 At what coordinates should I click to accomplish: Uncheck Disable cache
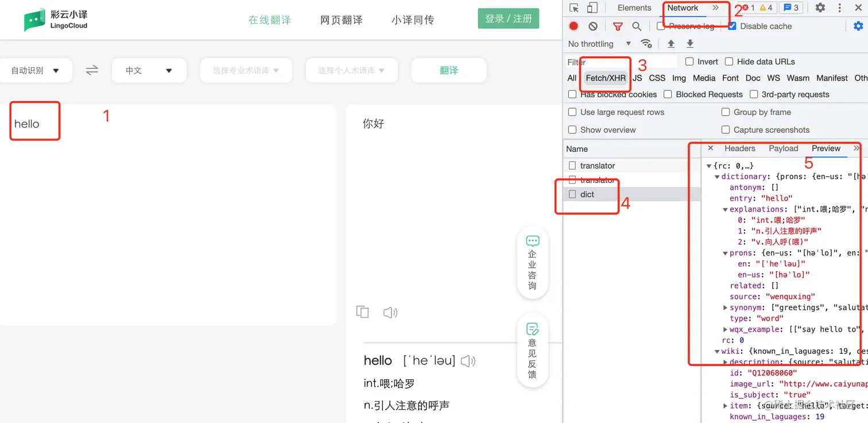pyautogui.click(x=732, y=26)
